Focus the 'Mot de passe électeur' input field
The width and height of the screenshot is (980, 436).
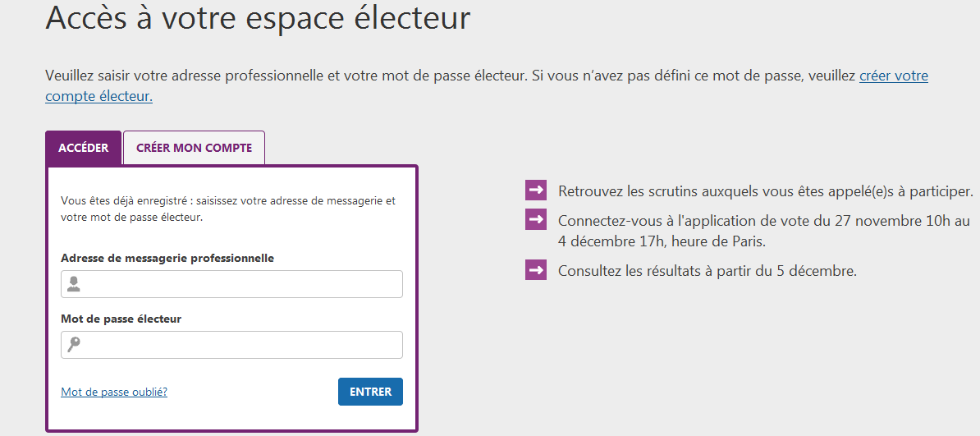(232, 345)
